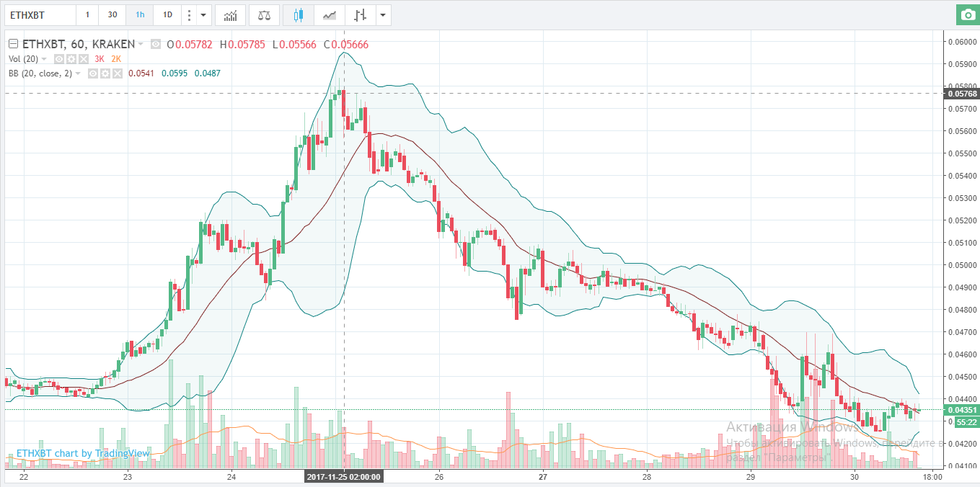Open the additional chart styles dropdown arrow
980x487 pixels.
tap(382, 14)
